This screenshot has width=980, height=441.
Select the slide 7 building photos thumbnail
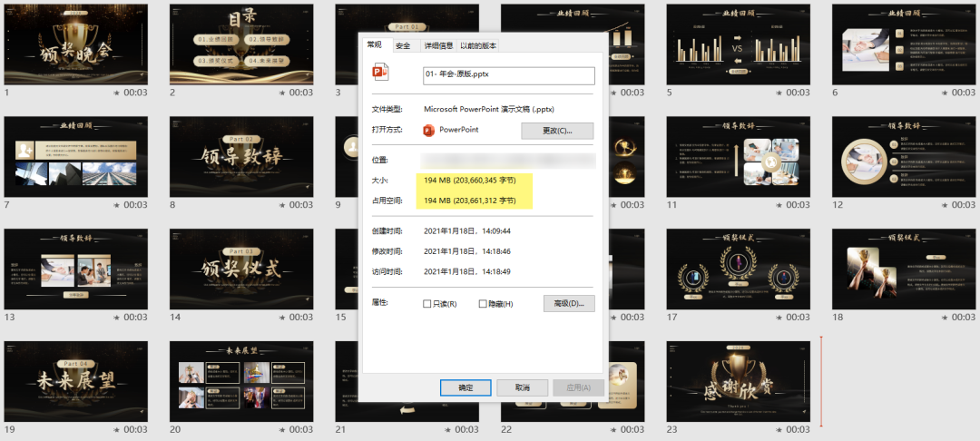tap(76, 157)
